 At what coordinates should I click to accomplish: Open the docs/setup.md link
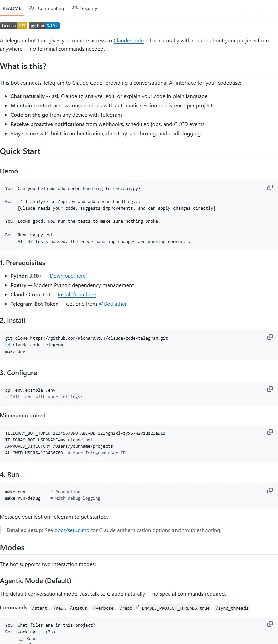click(x=72, y=530)
